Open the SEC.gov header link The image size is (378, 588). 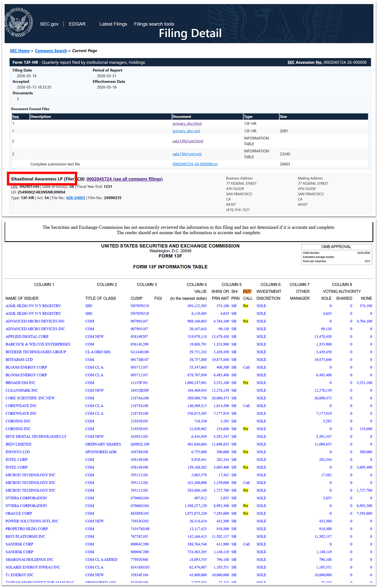click(x=49, y=24)
